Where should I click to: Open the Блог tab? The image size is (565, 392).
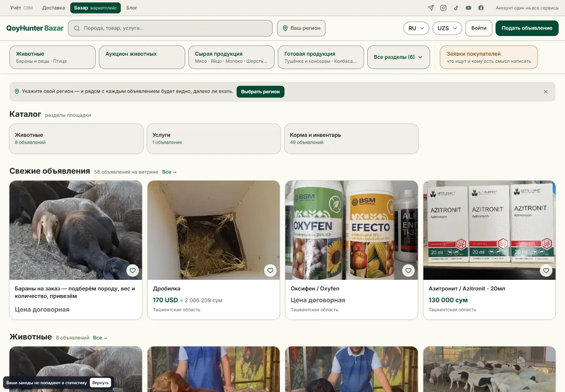132,8
